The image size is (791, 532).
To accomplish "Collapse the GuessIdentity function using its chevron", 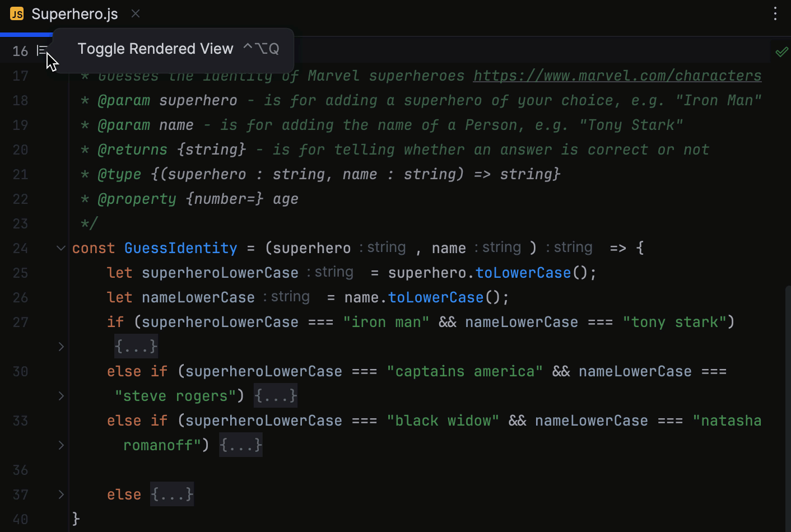I will pyautogui.click(x=61, y=248).
